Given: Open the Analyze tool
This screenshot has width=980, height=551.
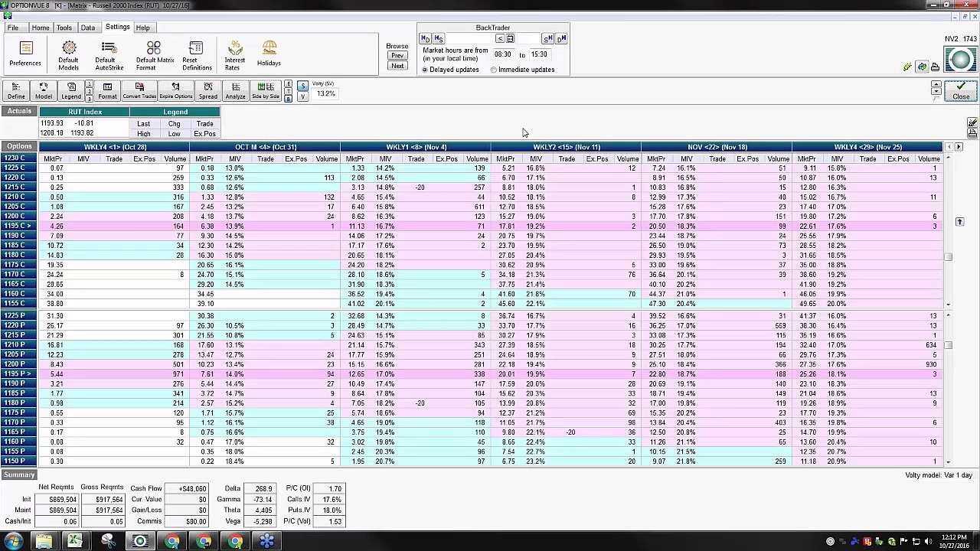Looking at the screenshot, I should [x=235, y=91].
